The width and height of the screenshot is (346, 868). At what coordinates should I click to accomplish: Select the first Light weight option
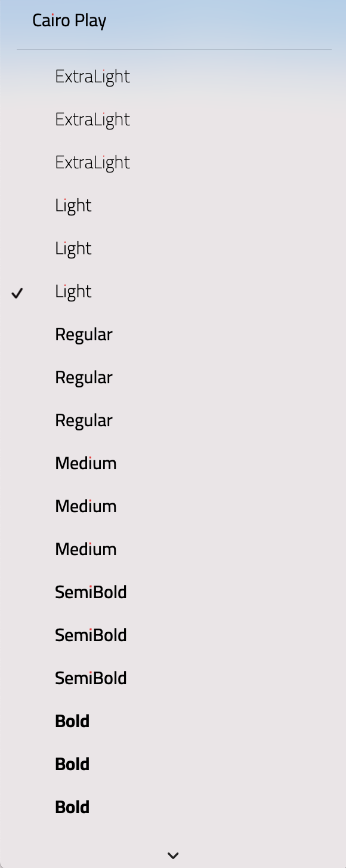coord(73,205)
